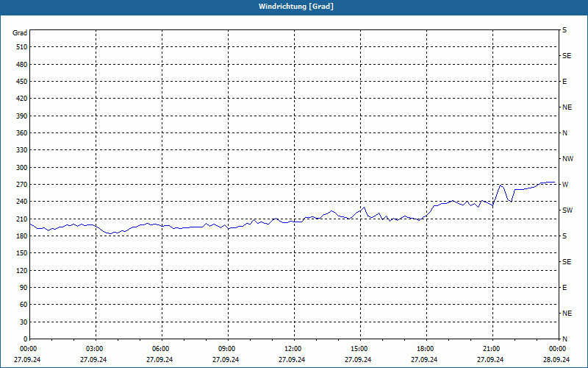Click the 0 y-axis value
This screenshot has height=368, width=588.
(x=26, y=339)
